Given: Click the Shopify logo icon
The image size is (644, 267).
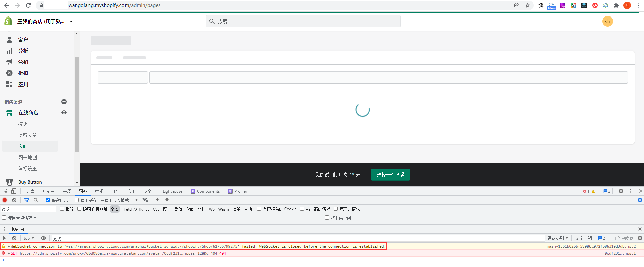Looking at the screenshot, I should (8, 21).
